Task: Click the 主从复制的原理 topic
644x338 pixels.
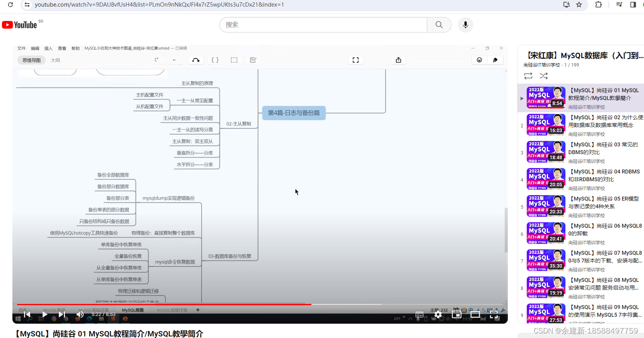Action: (x=197, y=83)
